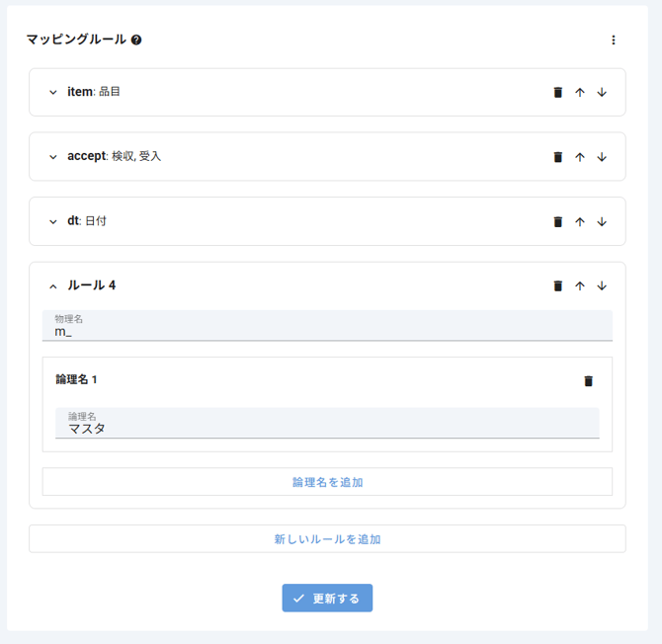This screenshot has height=644, width=662.
Task: Delete ルール 4 with trash icon
Action: click(x=557, y=286)
